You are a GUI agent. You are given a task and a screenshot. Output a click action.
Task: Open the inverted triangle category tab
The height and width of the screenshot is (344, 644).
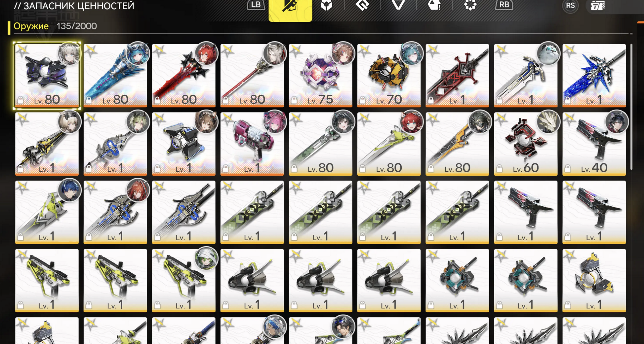point(398,5)
